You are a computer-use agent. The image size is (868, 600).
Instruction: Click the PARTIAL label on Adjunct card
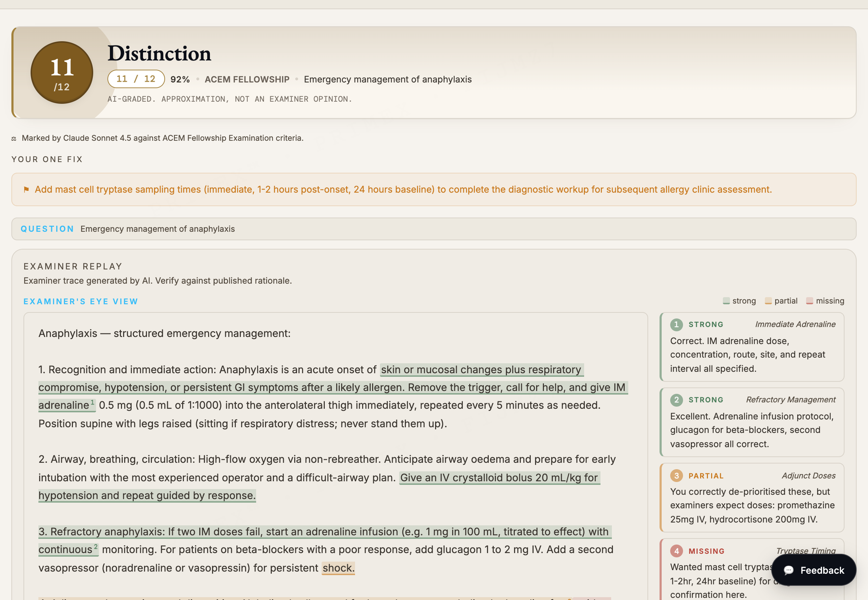706,476
